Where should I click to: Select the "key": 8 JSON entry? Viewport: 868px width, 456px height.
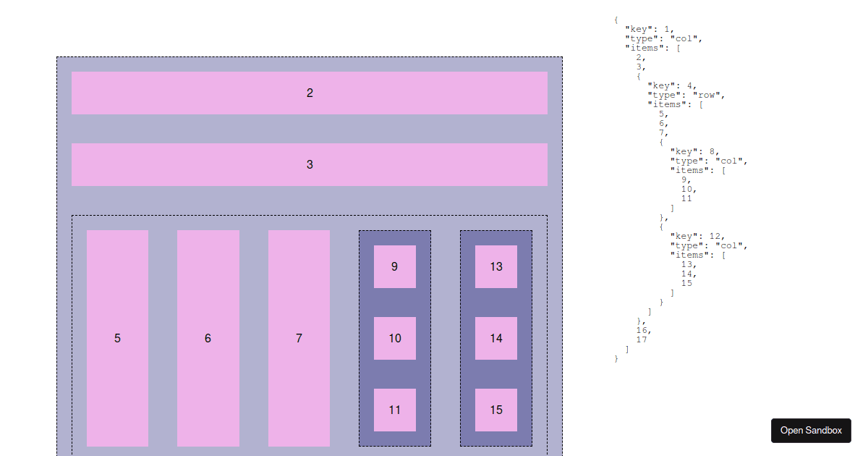(x=694, y=151)
